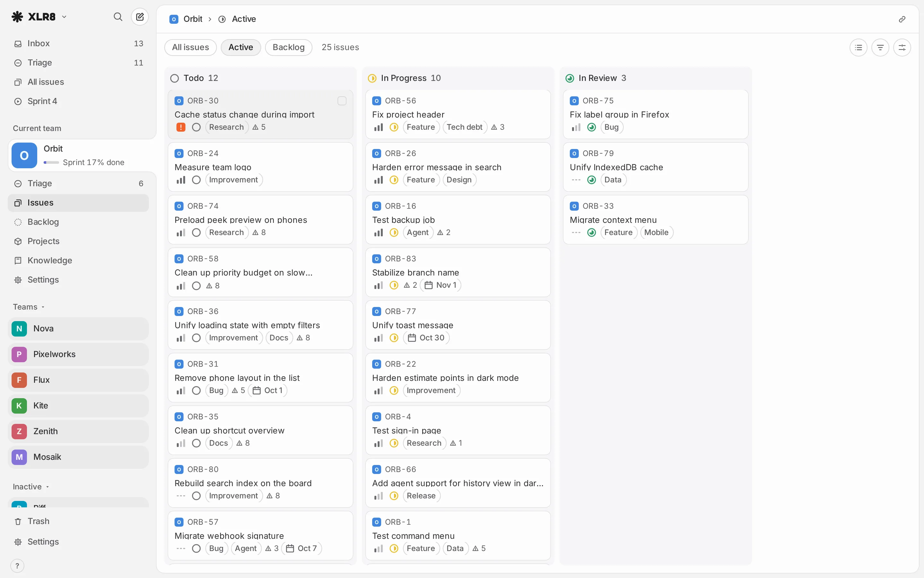Image resolution: width=924 pixels, height=578 pixels.
Task: Toggle the todo status circle on ORB-57
Action: point(196,548)
